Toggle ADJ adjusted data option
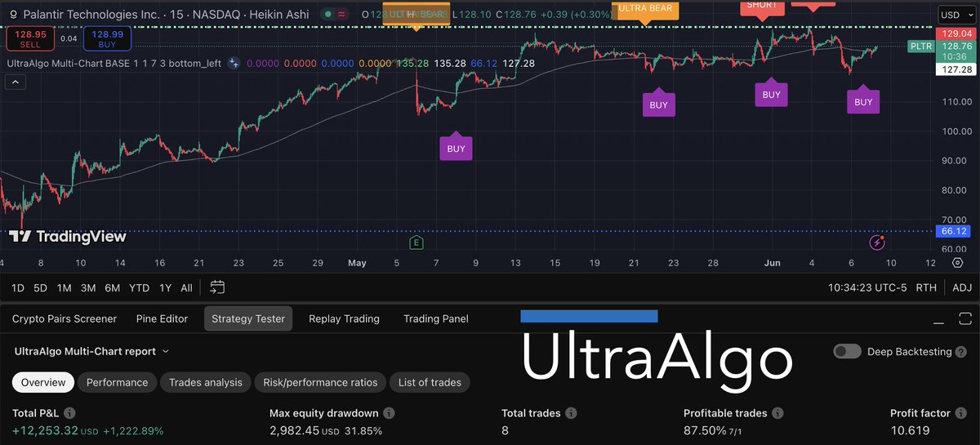The width and height of the screenshot is (980, 445). pos(962,287)
